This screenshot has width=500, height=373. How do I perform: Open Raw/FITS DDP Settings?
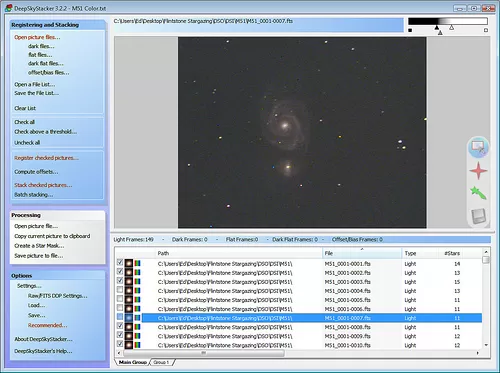(x=58, y=296)
